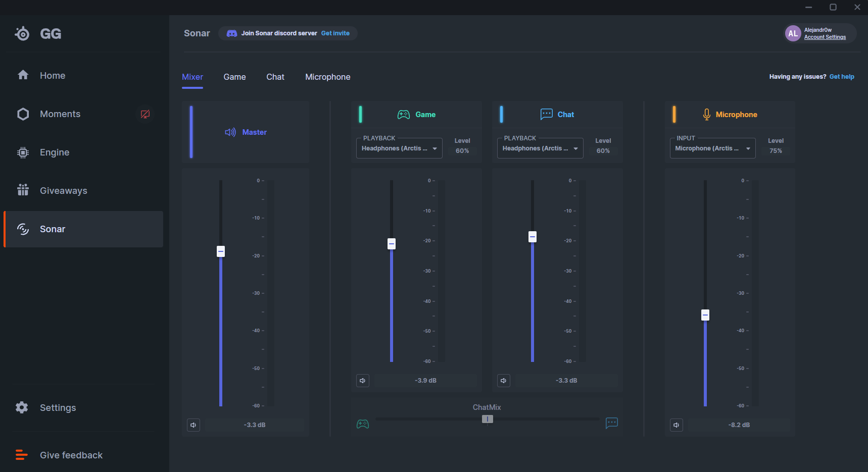
Task: Click the Alejandr0w username
Action: pyautogui.click(x=818, y=30)
